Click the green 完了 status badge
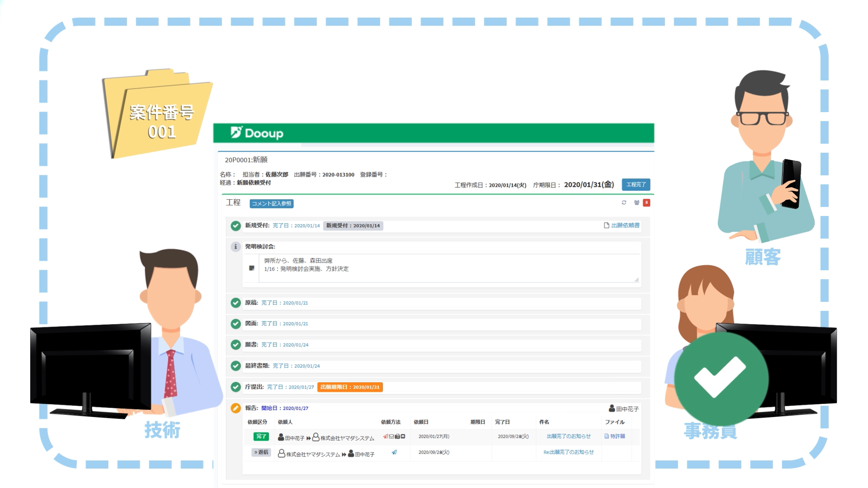The image size is (868, 488). pyautogui.click(x=261, y=436)
